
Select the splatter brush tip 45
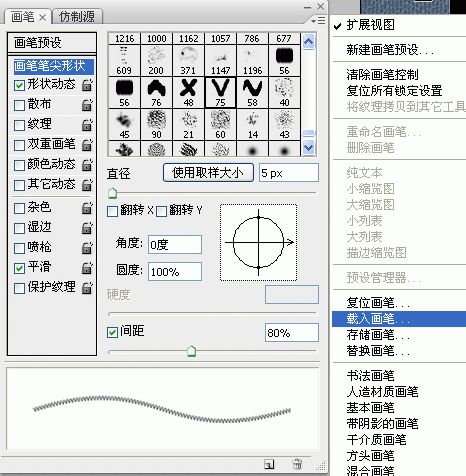[x=124, y=125]
